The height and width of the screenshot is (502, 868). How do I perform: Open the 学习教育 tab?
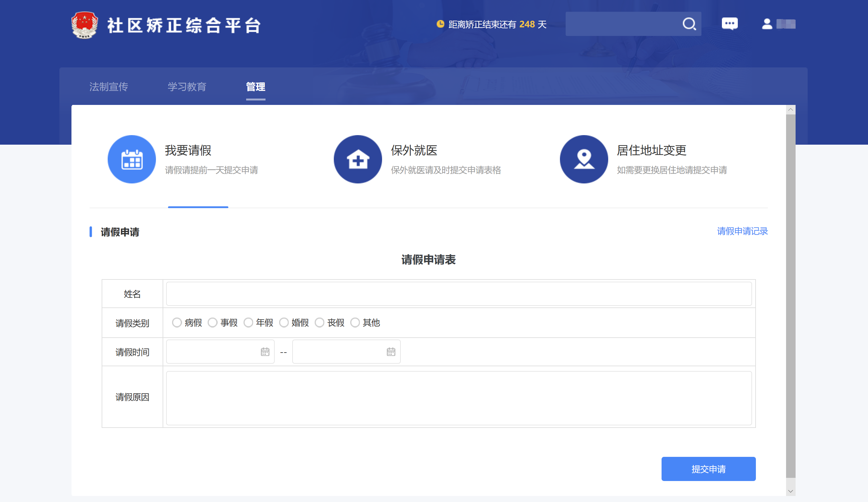pos(187,87)
